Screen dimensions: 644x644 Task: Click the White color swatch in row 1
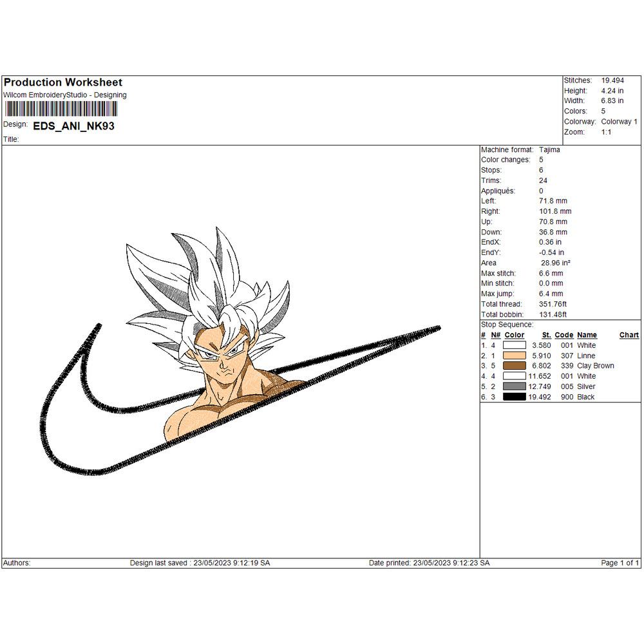513,345
